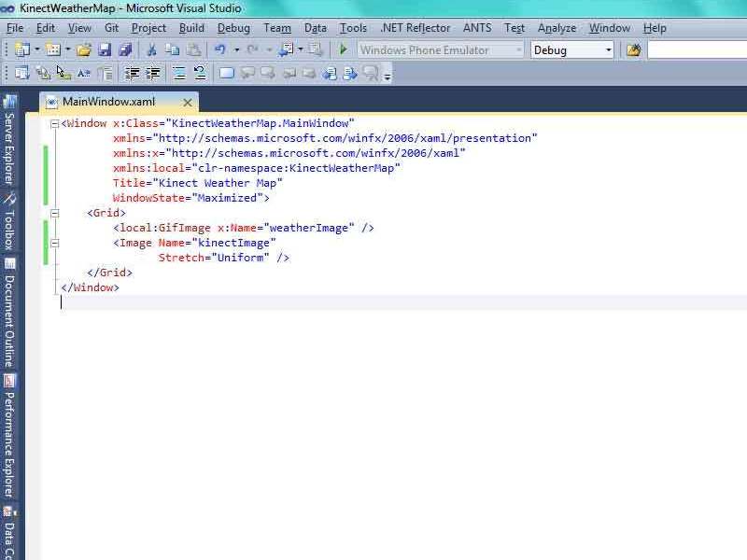Open the New Project dropdown arrow
The image size is (747, 560).
pyautogui.click(x=36, y=49)
